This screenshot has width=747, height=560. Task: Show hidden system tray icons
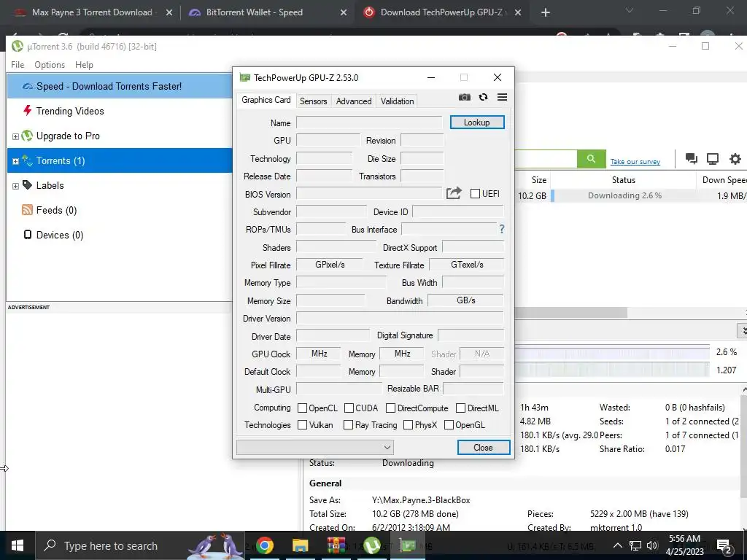(x=617, y=545)
